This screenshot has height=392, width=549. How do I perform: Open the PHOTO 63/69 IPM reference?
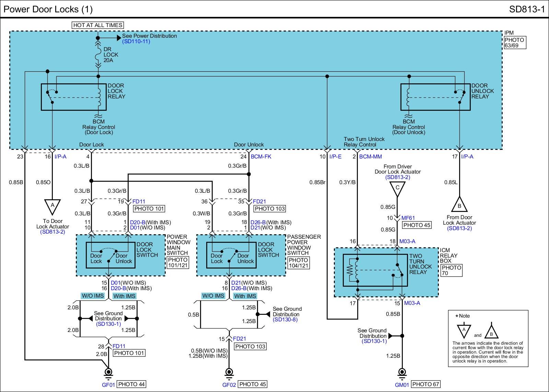click(515, 43)
